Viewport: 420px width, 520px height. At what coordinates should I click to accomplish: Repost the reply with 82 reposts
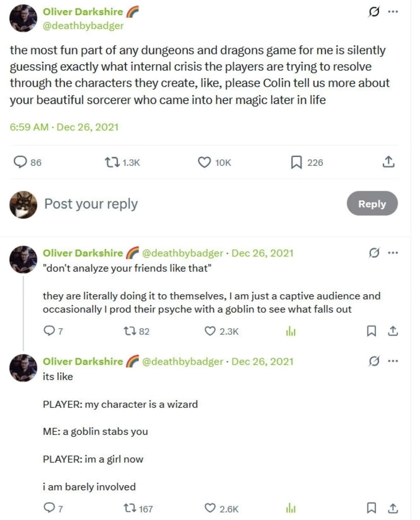tap(129, 331)
